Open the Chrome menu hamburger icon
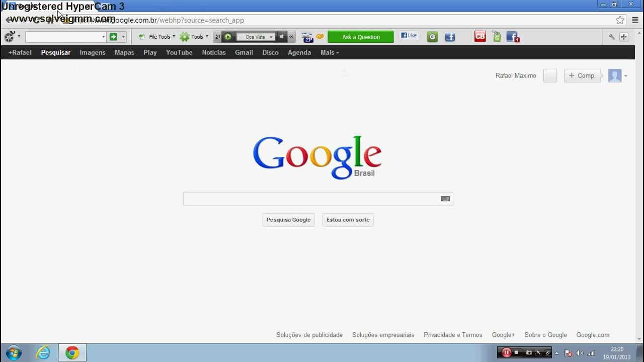This screenshot has height=362, width=644. pos(635,20)
